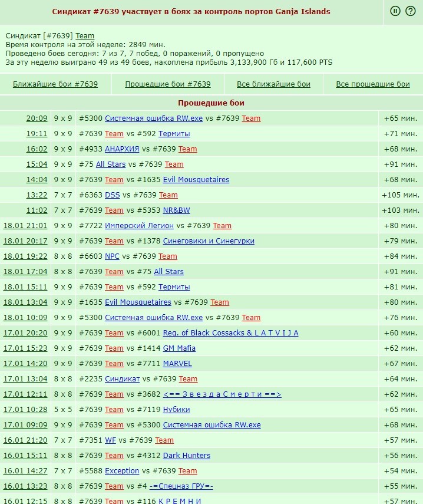This screenshot has width=423, height=504.
Task: Open battle log at 19:11
Action: (x=37, y=134)
